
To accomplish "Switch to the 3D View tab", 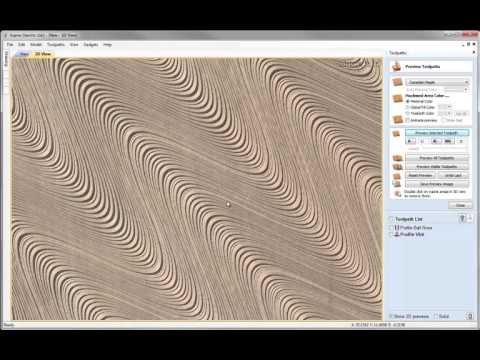I will click(x=43, y=54).
